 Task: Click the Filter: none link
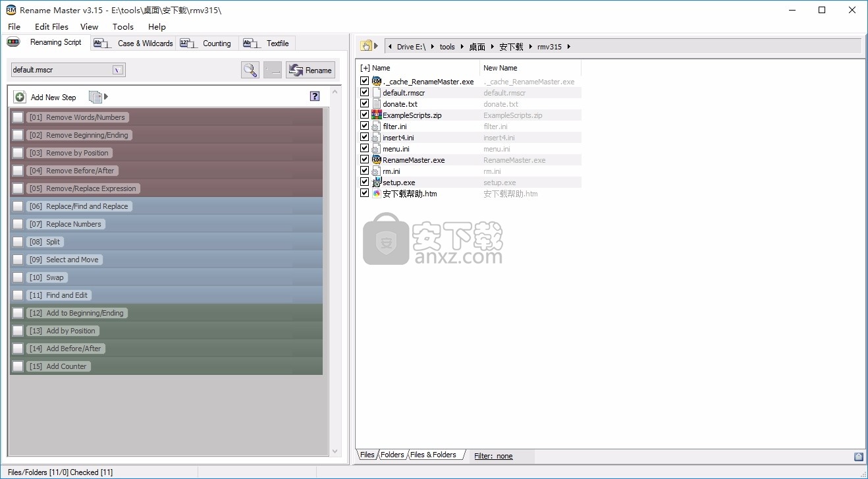493,456
